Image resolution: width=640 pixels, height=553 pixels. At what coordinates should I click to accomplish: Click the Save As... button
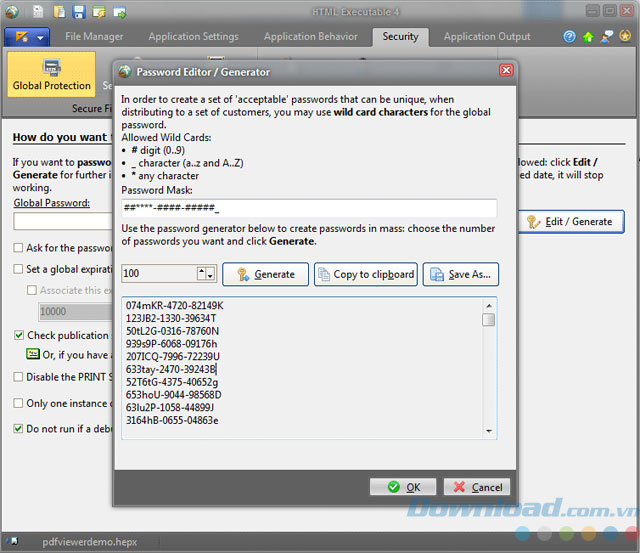(x=460, y=274)
